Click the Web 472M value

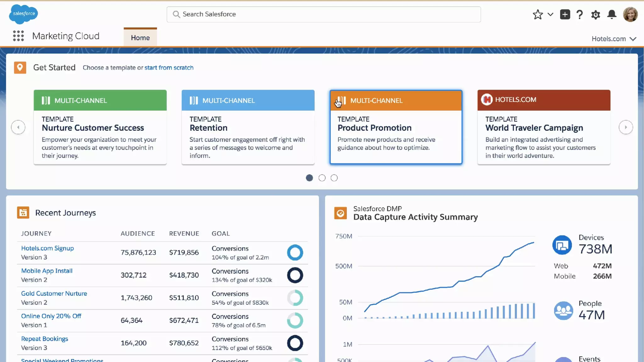[602, 266]
